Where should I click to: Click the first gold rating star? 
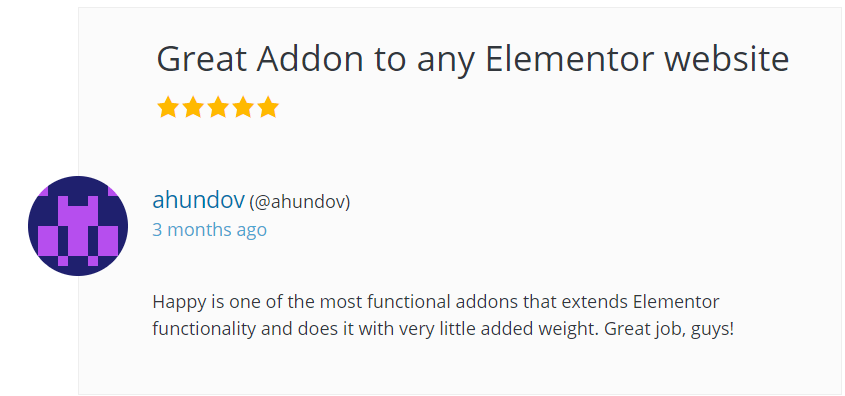coord(168,107)
